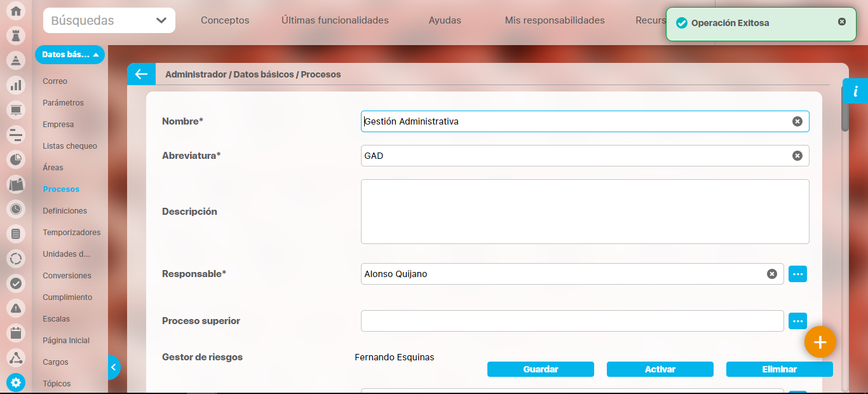
Task: Click the Guardar button
Action: click(x=541, y=369)
